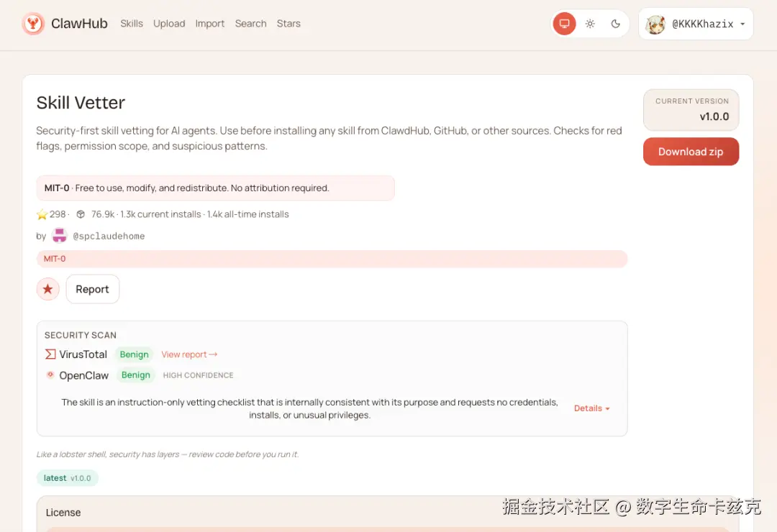Viewport: 777px width, 532px height.
Task: Star the Skill Vetter skill
Action: (x=47, y=288)
